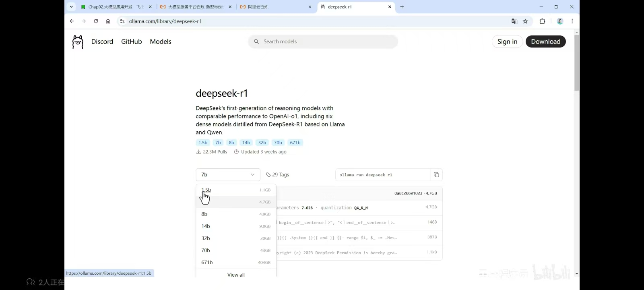Go to the browser home page
The width and height of the screenshot is (644, 290).
point(108,21)
